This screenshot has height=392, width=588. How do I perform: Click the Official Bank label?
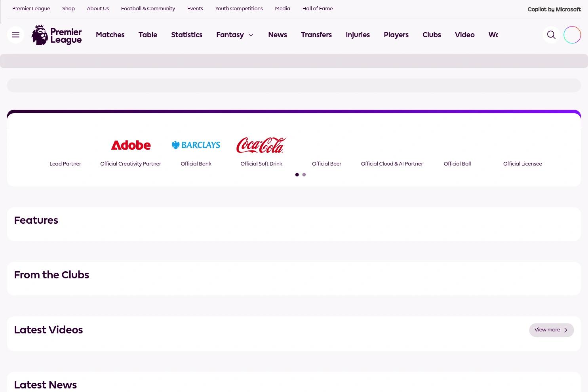[x=196, y=164]
